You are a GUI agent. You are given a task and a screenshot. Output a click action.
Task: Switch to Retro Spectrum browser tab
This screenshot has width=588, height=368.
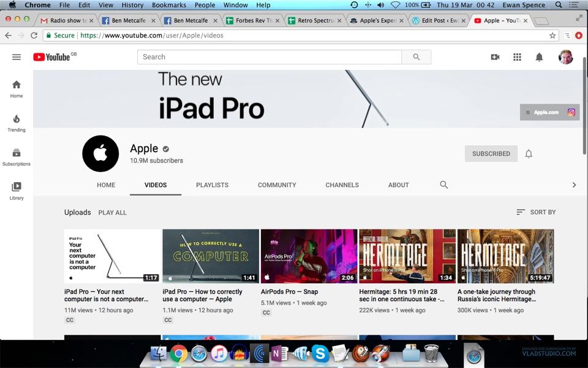pyautogui.click(x=314, y=21)
